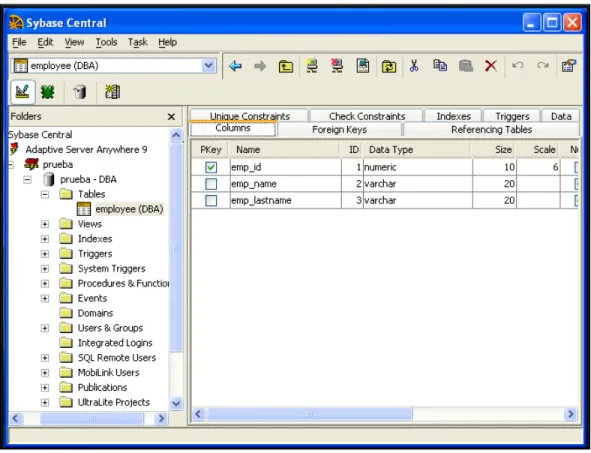Viewport: 591px width, 453px height.
Task: Toggle PKey checkbox for emp_id
Action: click(211, 167)
